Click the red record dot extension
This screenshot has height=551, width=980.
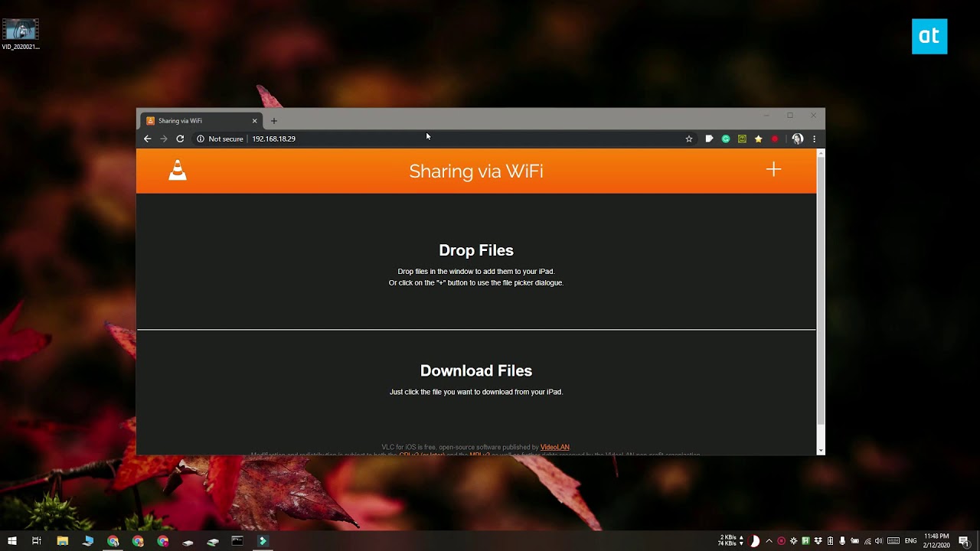(775, 139)
